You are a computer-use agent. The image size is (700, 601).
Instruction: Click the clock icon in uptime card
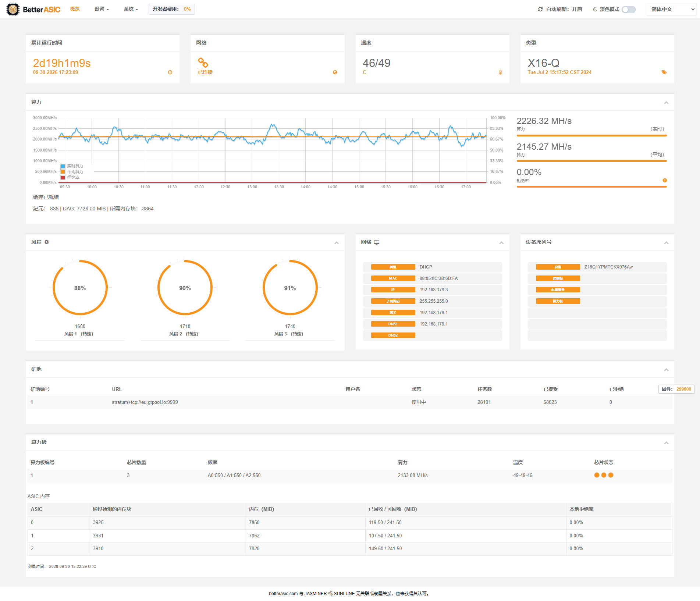[170, 72]
